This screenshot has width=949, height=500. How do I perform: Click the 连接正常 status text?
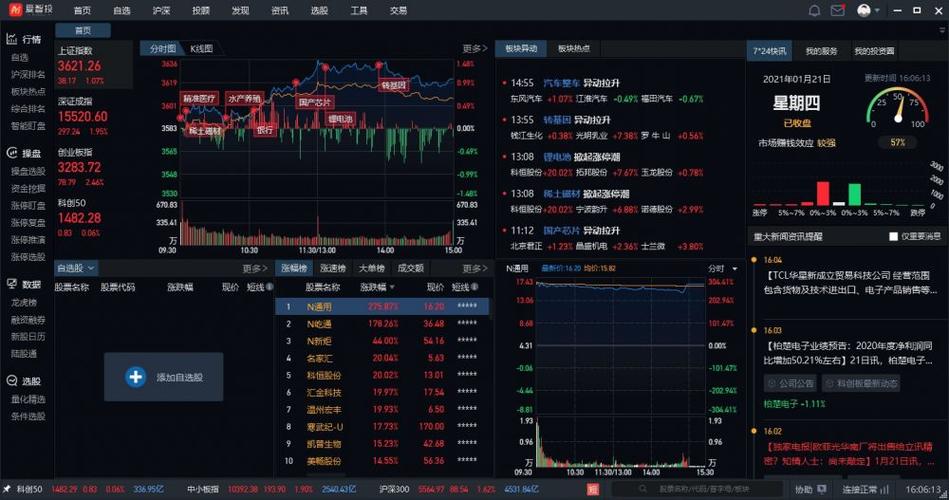tap(859, 489)
